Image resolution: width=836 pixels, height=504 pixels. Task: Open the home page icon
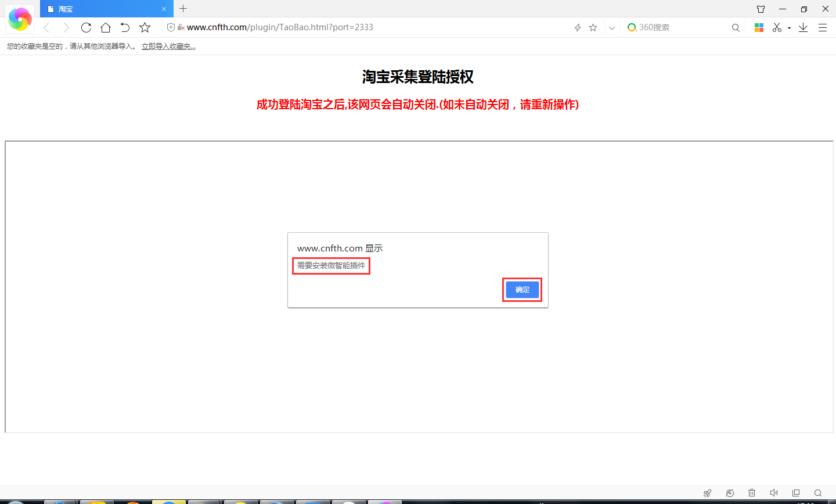pos(106,27)
